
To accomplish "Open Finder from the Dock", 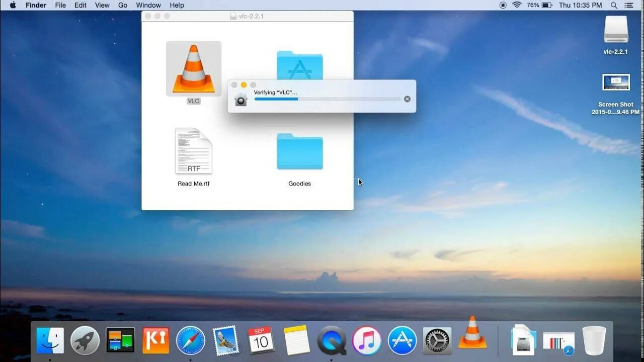I will tap(50, 341).
